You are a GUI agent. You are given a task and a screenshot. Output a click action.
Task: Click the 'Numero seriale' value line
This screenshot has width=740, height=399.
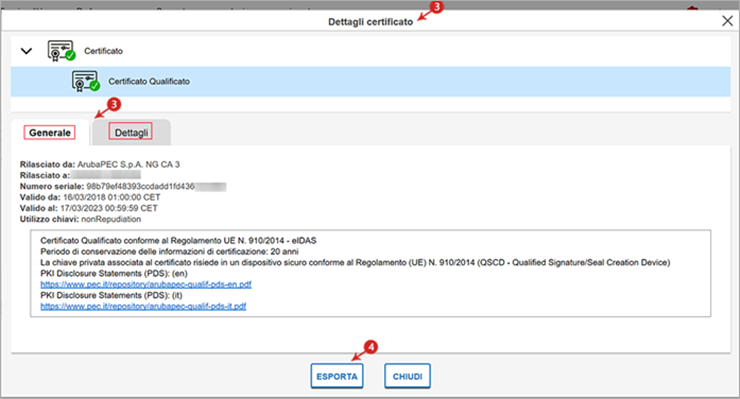123,187
